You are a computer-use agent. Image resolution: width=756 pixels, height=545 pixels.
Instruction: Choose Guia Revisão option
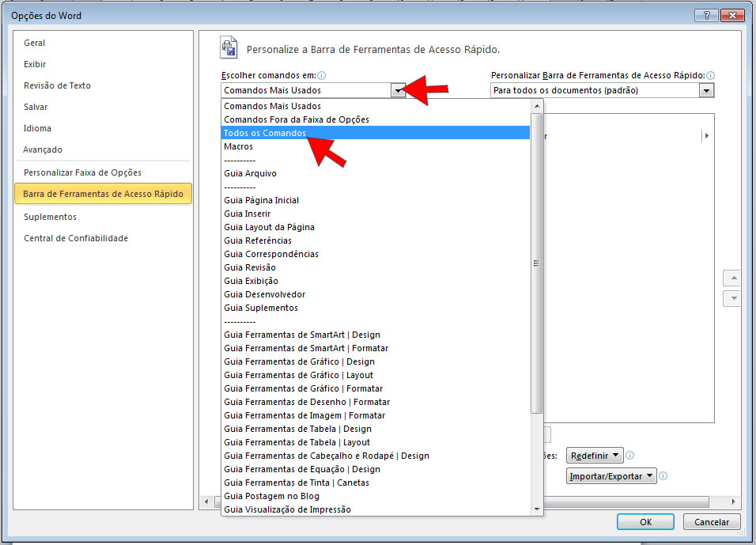click(376, 267)
